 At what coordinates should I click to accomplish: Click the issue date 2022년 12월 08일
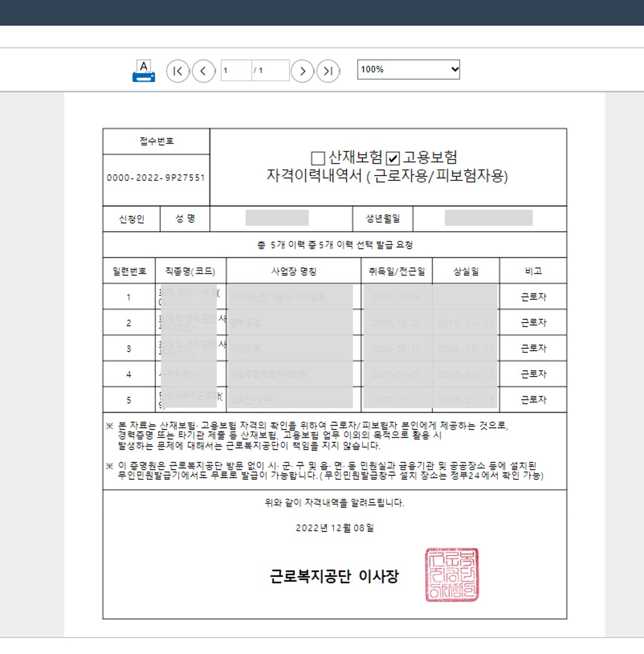(x=335, y=528)
